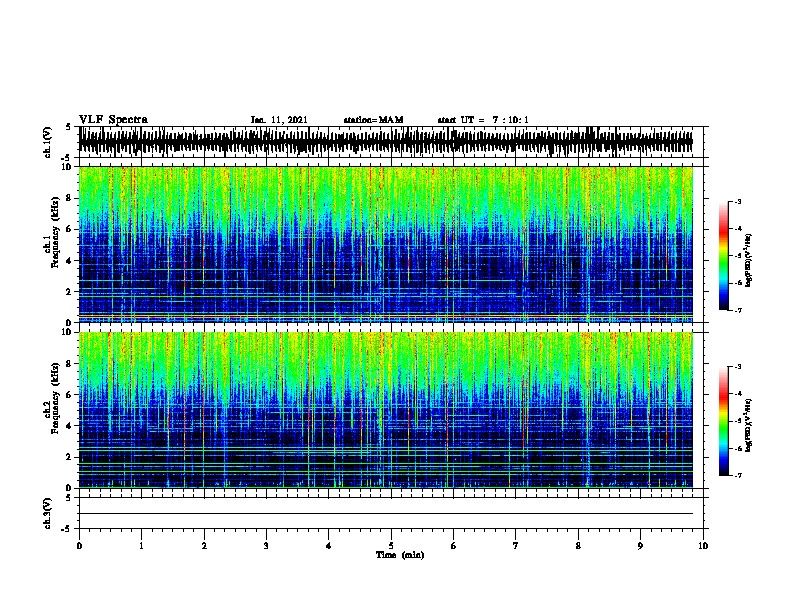Click the "-7" label on ch.2 color bar
This screenshot has height=612, width=792.
(737, 475)
